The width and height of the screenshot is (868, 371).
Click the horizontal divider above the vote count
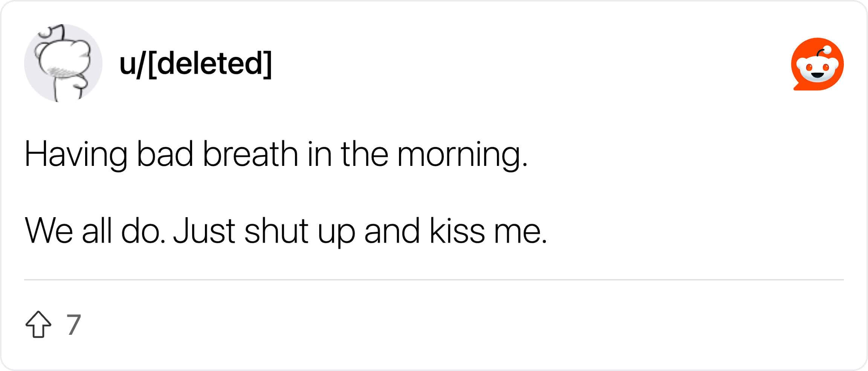433,279
